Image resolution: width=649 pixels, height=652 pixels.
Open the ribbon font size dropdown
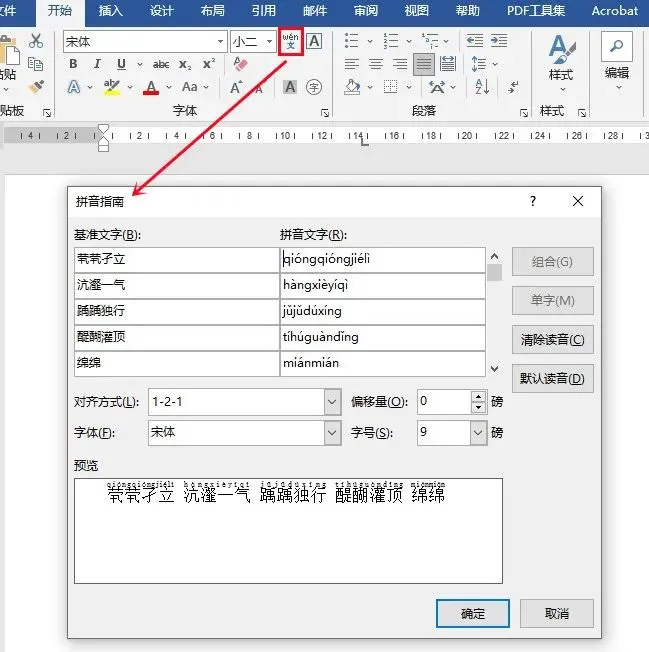pyautogui.click(x=269, y=41)
